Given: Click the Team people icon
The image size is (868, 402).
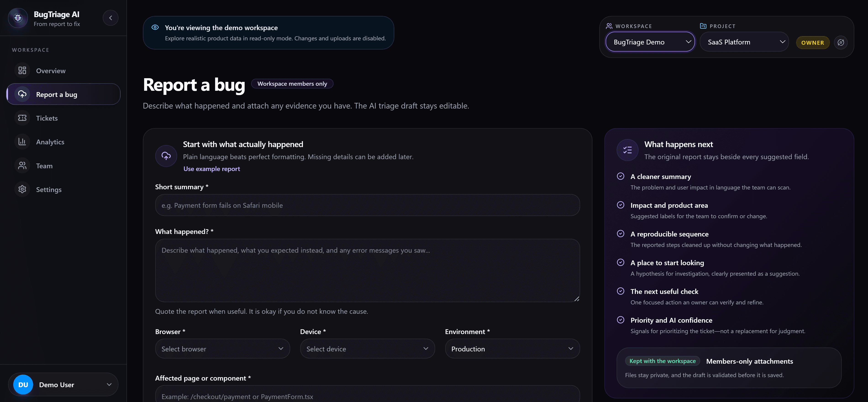Looking at the screenshot, I should click(22, 166).
